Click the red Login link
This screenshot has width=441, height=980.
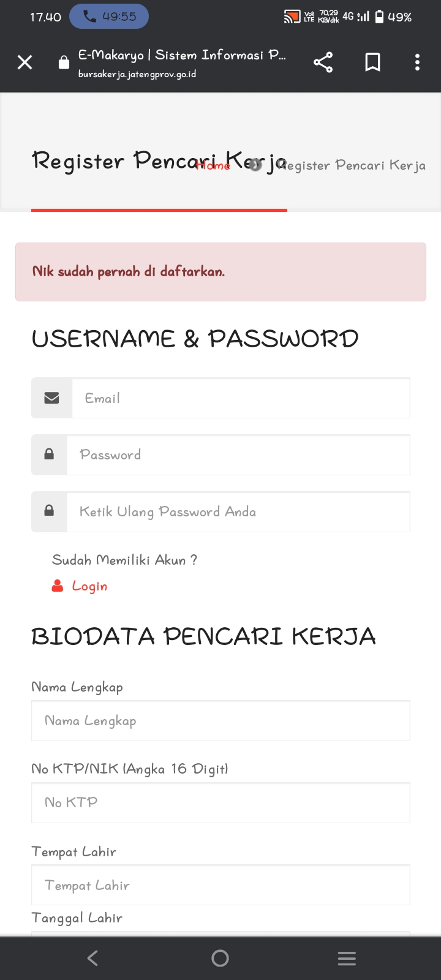tap(89, 586)
